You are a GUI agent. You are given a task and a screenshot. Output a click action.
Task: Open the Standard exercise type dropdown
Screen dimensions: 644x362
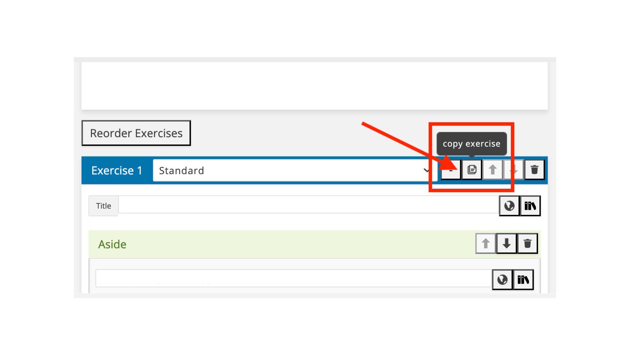pos(292,171)
